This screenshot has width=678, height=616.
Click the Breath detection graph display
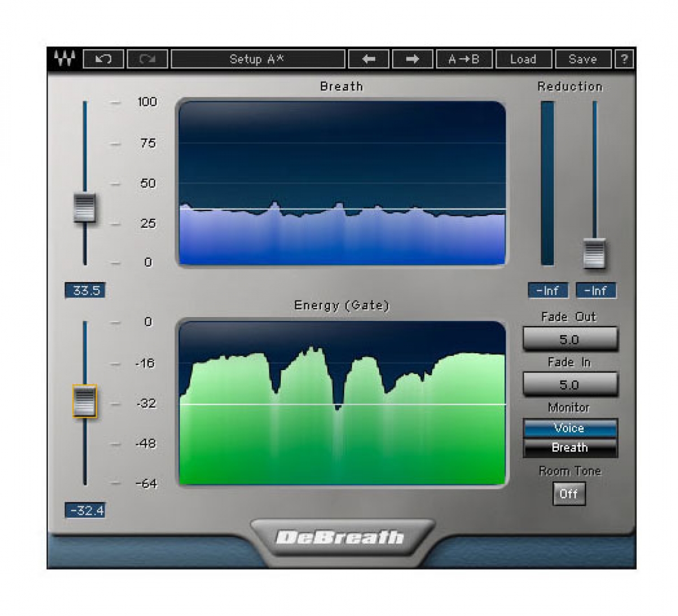pyautogui.click(x=342, y=183)
